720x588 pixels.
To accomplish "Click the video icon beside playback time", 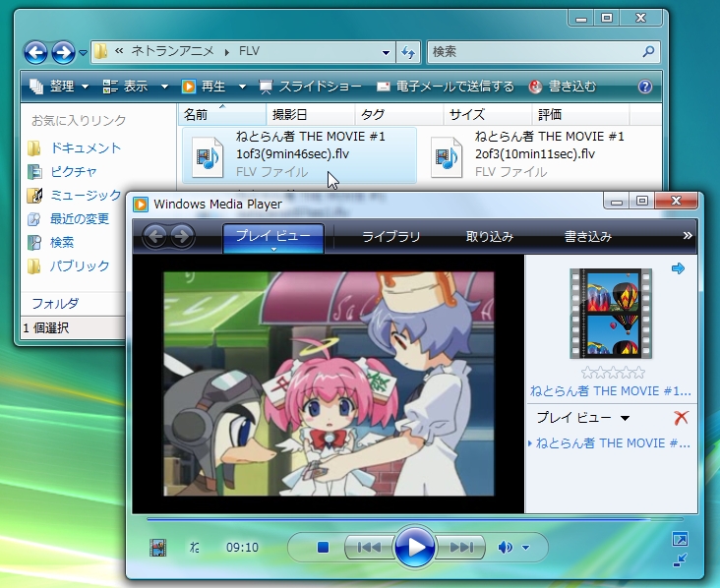I will (157, 548).
